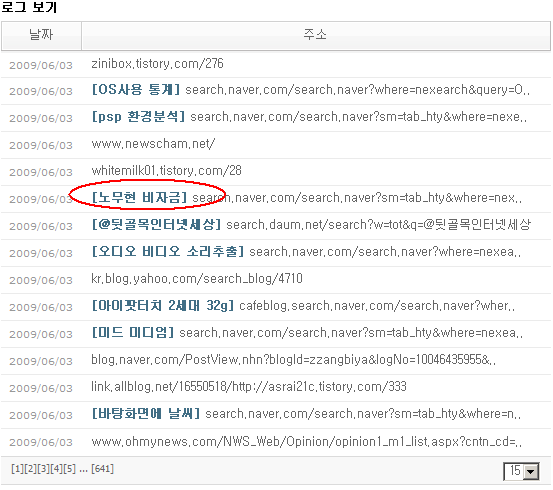Viewport: 553px width, 490px height.
Task: Open kr.blog.yahoo.com/search_blog/4710 link
Action: 197,279
